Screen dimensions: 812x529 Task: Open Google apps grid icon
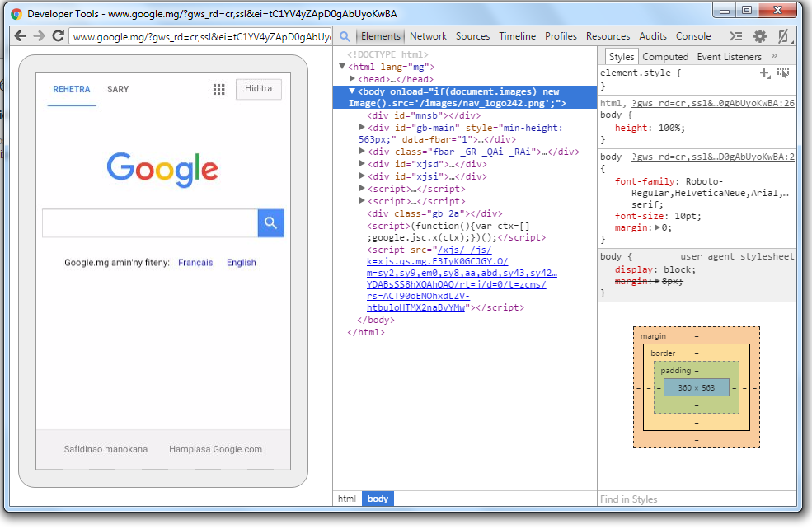coord(219,89)
